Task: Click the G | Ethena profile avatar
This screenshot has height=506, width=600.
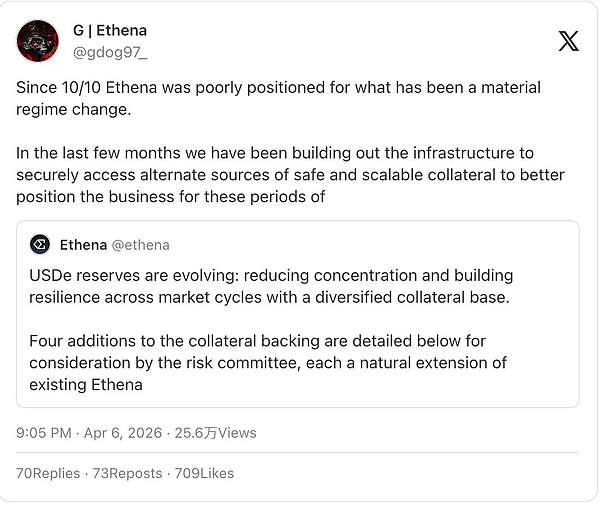Action: tap(38, 41)
